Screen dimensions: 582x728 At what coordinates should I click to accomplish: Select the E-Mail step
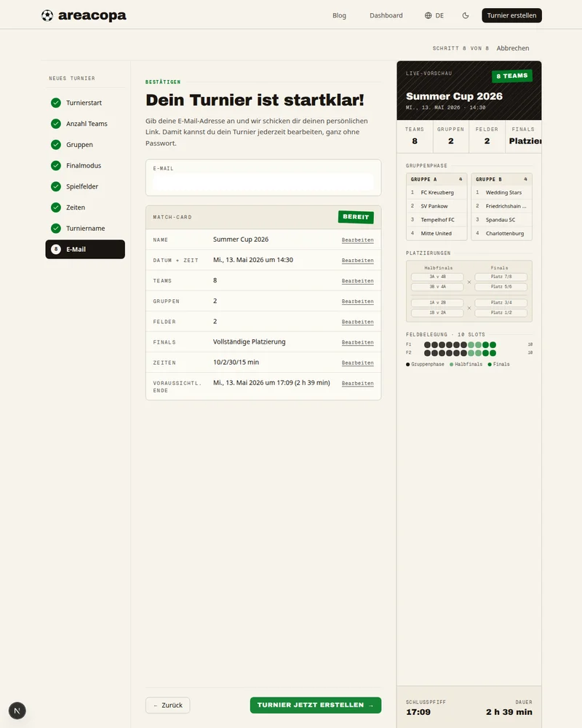coord(85,249)
